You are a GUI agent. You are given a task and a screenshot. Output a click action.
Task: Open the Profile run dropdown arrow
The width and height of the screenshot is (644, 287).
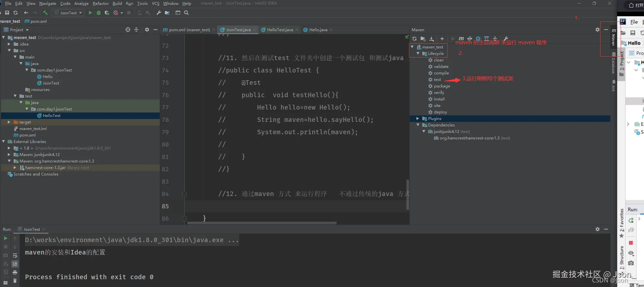122,13
